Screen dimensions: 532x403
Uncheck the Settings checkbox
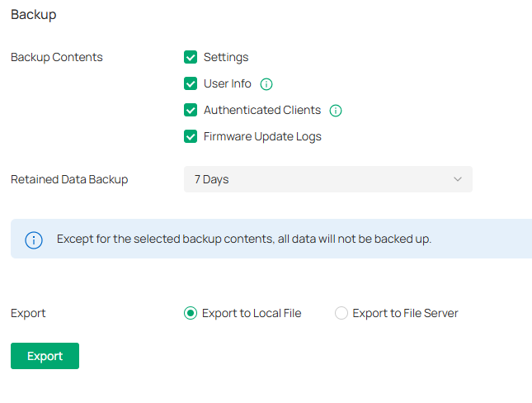(x=191, y=58)
